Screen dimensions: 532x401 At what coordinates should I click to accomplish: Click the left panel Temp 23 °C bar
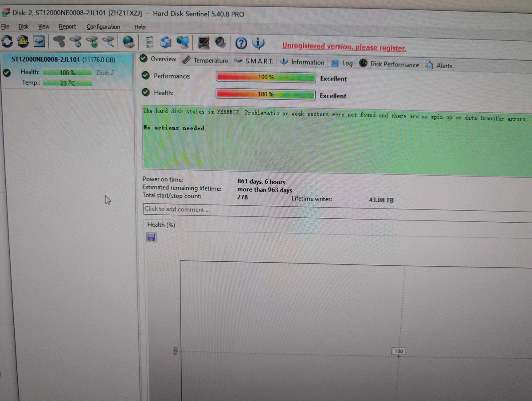67,83
